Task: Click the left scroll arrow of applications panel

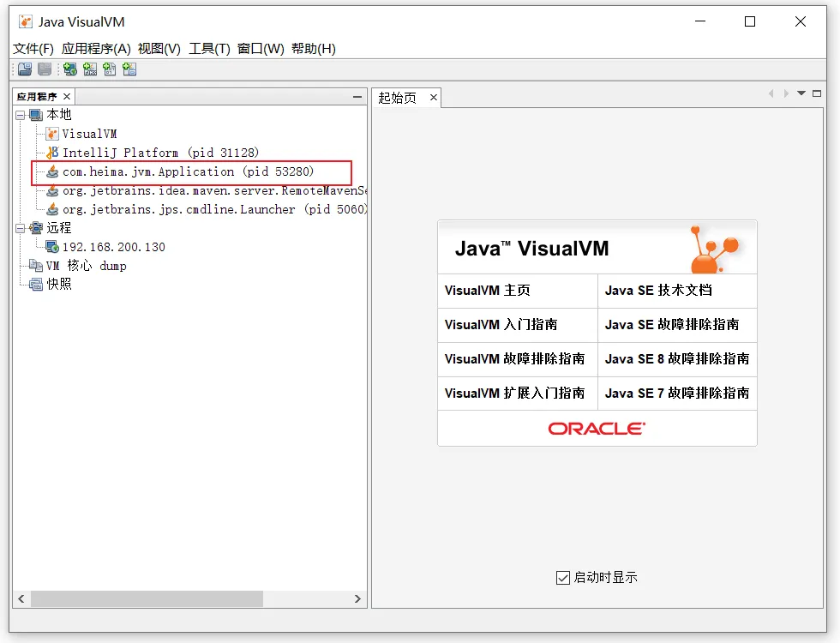Action: pos(21,598)
